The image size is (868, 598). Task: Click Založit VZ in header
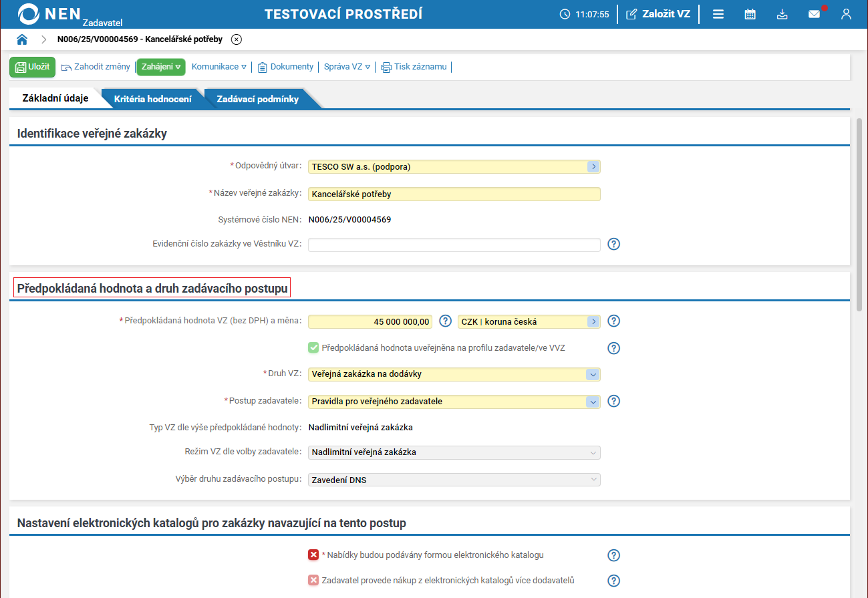click(x=658, y=14)
